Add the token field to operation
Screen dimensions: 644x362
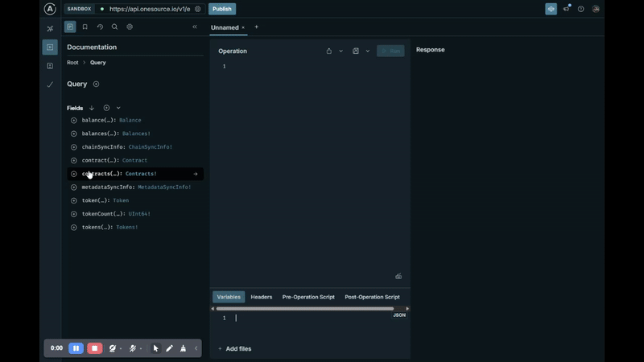pyautogui.click(x=73, y=200)
